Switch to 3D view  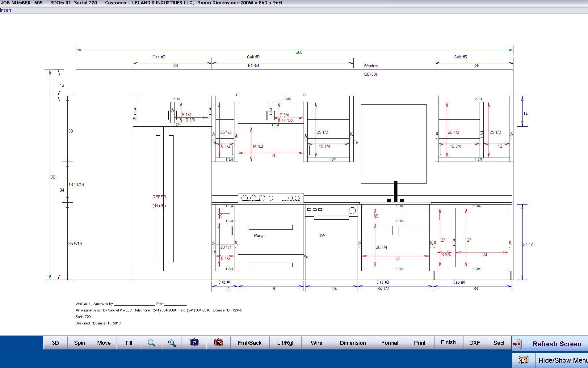[x=55, y=343]
